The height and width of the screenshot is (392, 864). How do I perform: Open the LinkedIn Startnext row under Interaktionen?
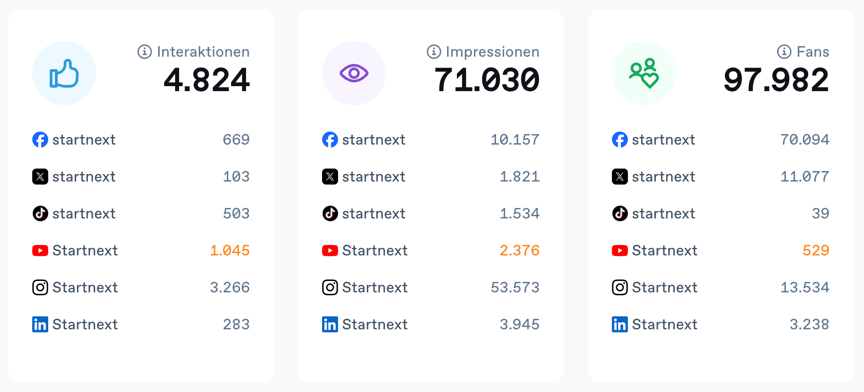pyautogui.click(x=141, y=325)
